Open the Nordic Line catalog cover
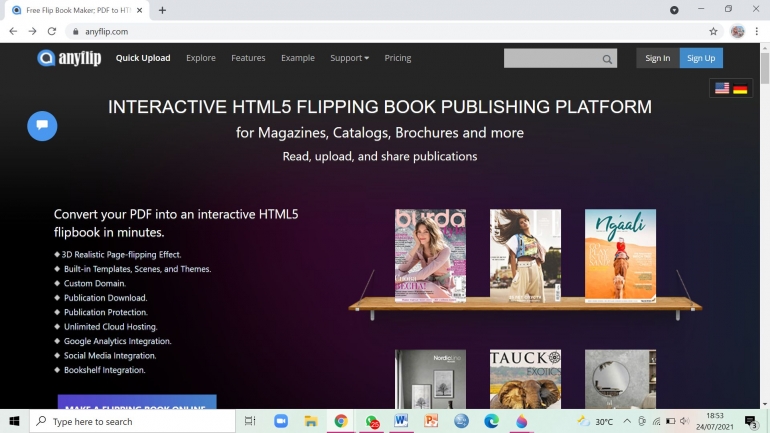770x433 pixels. pos(430,379)
